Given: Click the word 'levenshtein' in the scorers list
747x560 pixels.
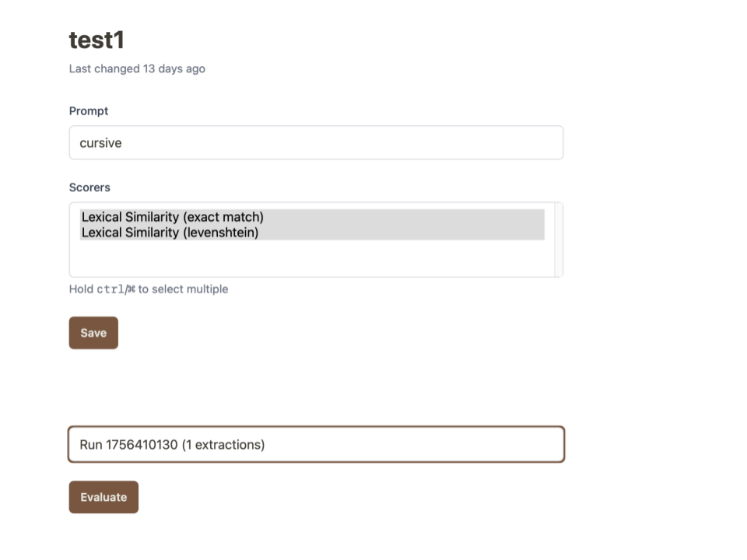Looking at the screenshot, I should point(220,233).
